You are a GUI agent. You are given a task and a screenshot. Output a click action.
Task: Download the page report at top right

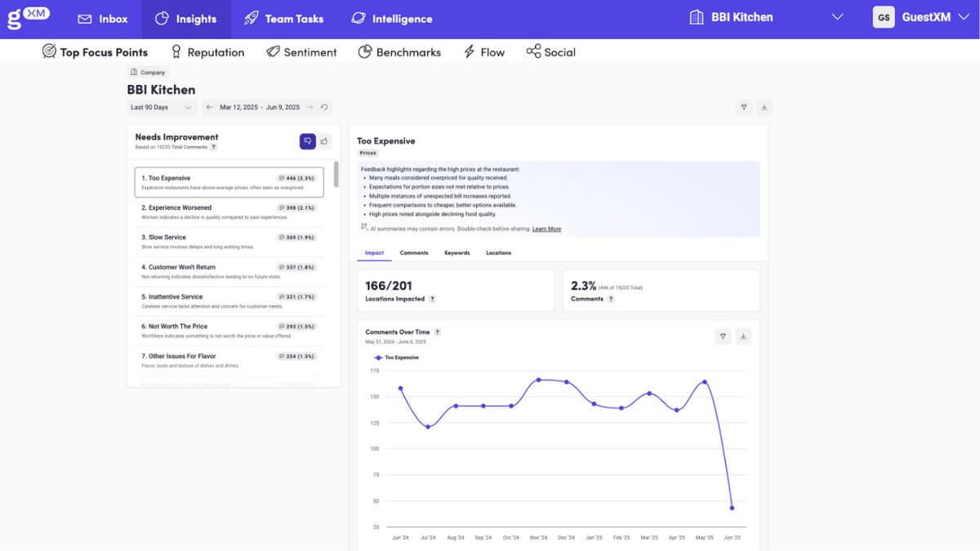coord(764,107)
